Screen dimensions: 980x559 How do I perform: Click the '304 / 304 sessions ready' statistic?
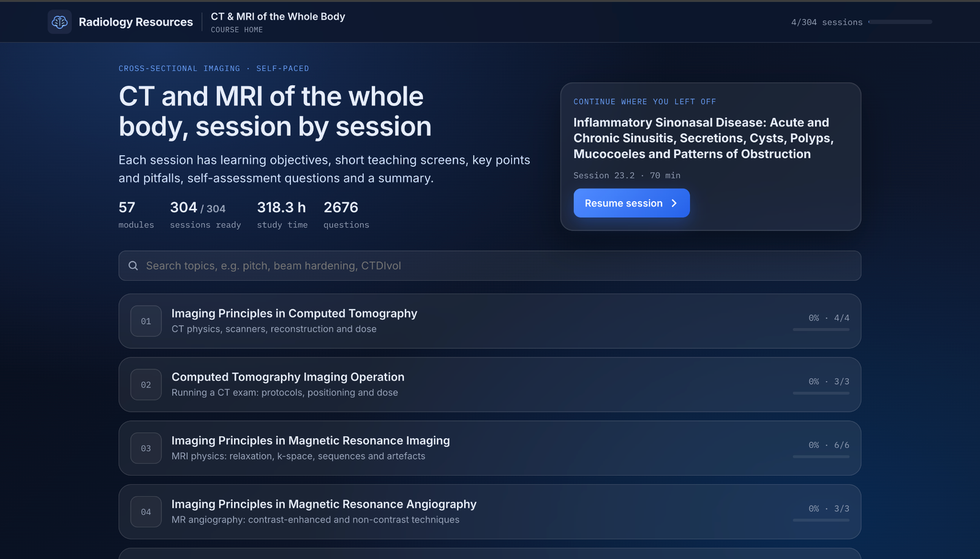(x=205, y=215)
